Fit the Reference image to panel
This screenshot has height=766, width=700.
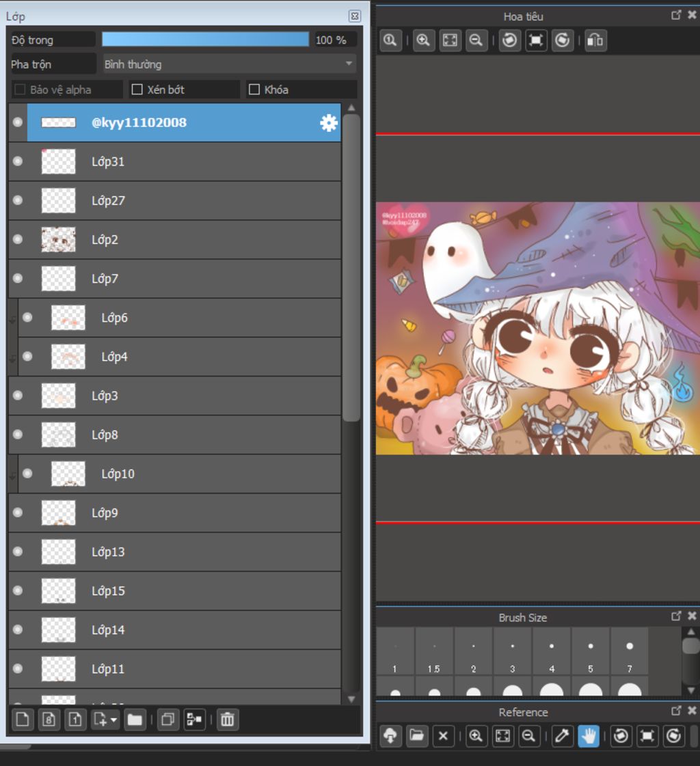(x=502, y=736)
